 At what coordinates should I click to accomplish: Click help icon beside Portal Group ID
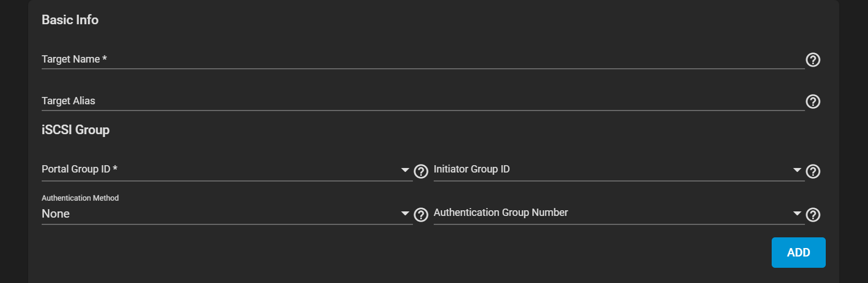tap(421, 171)
